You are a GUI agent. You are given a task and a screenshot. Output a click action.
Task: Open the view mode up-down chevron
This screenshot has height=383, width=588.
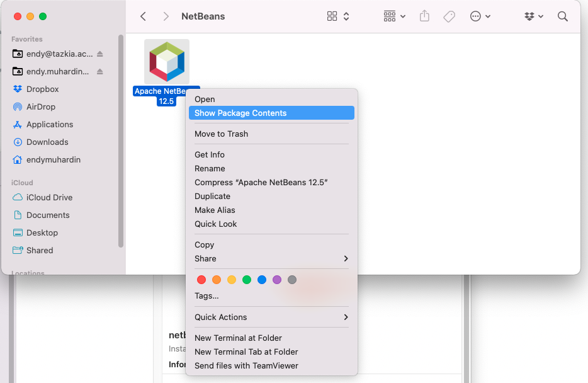click(x=346, y=16)
